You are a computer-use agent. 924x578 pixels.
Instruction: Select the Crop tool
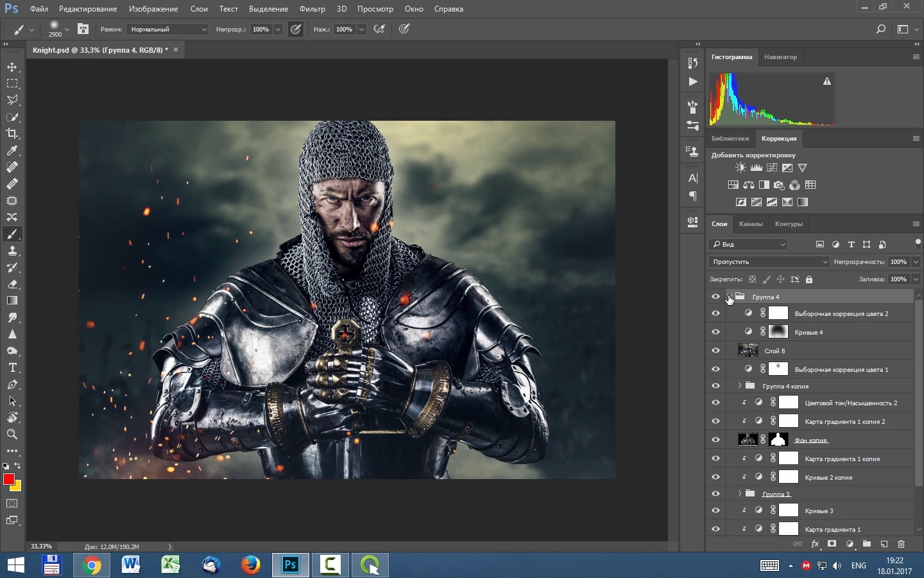coord(12,134)
